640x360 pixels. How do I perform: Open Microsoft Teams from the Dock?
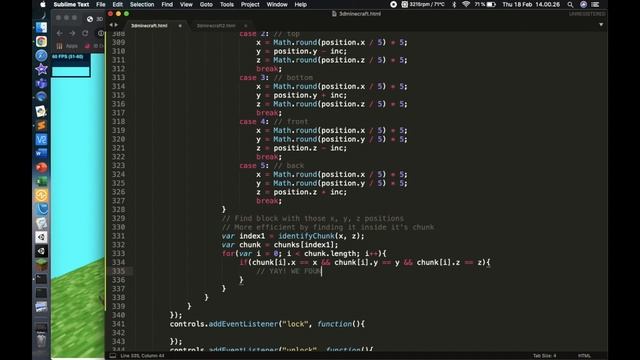[x=41, y=83]
